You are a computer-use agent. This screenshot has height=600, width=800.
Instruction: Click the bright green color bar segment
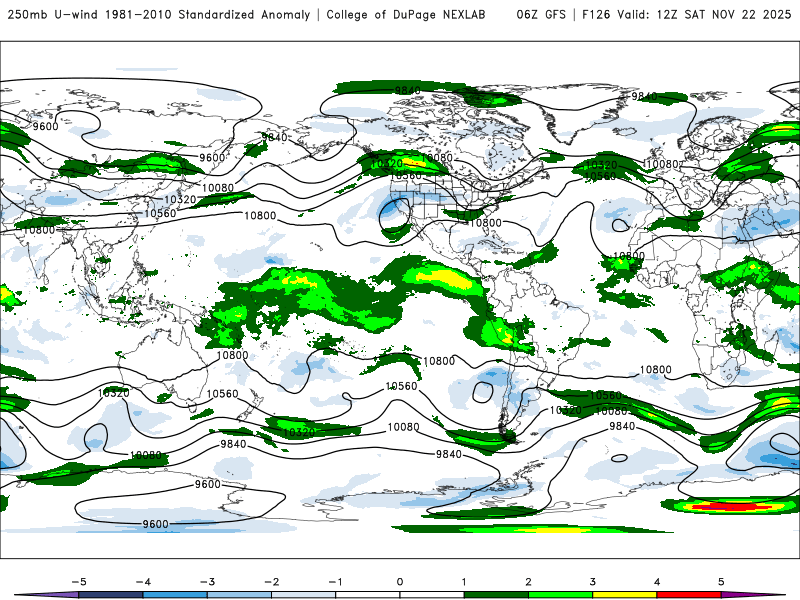tap(560, 595)
